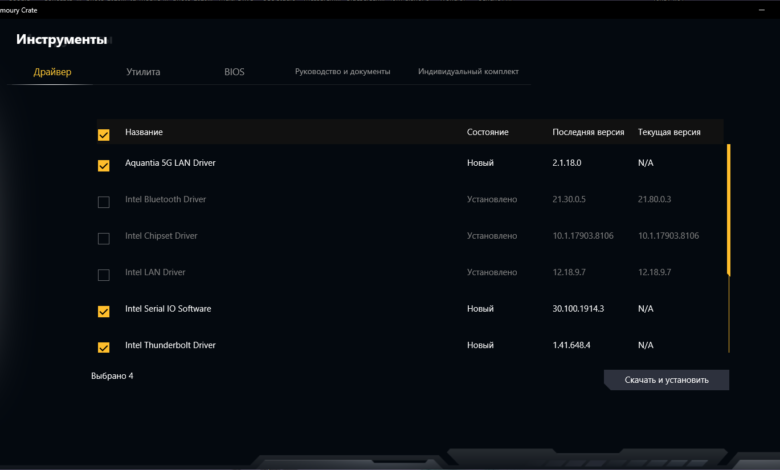Minimize the Armoury Crate window
780x470 pixels.
click(x=762, y=10)
